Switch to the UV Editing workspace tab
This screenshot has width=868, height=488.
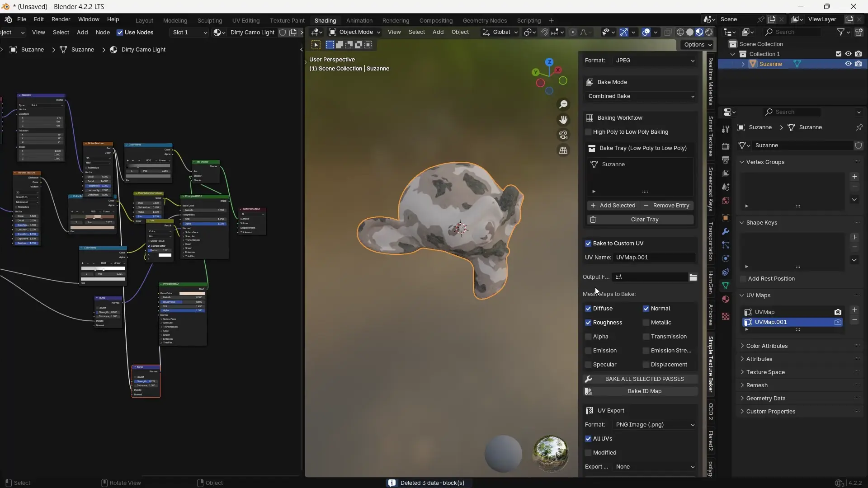click(x=246, y=20)
